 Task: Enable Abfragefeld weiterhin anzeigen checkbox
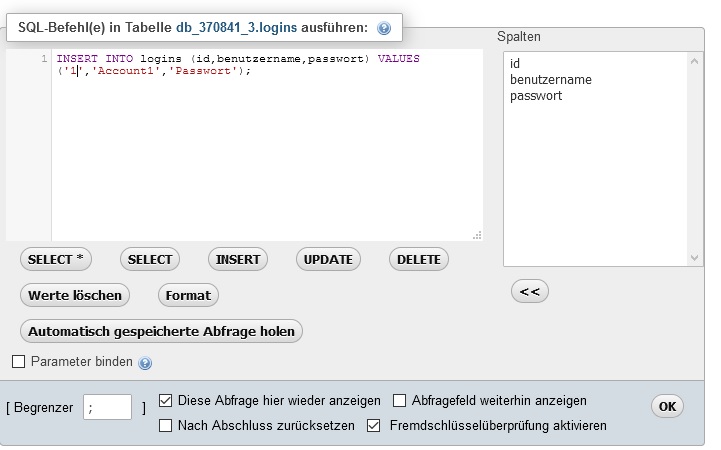[400, 401]
